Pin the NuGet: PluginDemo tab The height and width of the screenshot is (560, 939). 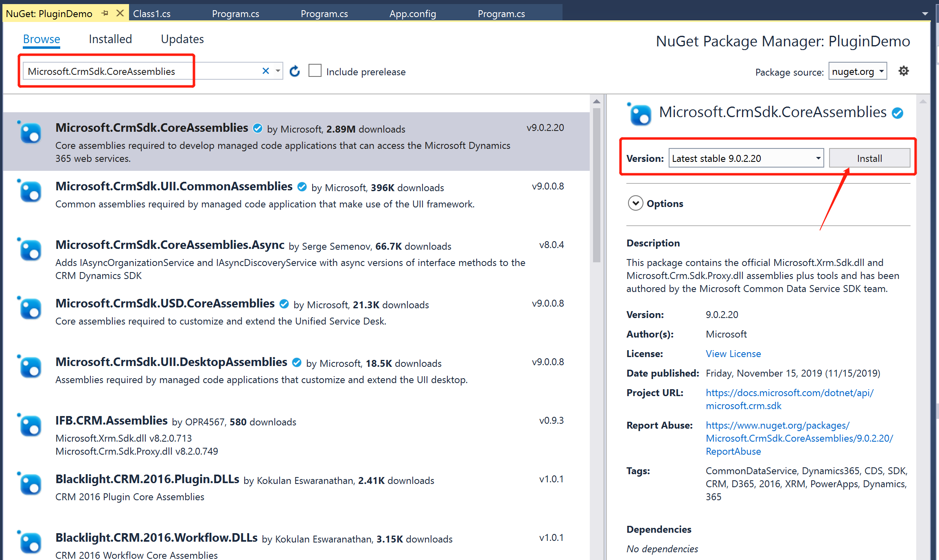(x=105, y=13)
